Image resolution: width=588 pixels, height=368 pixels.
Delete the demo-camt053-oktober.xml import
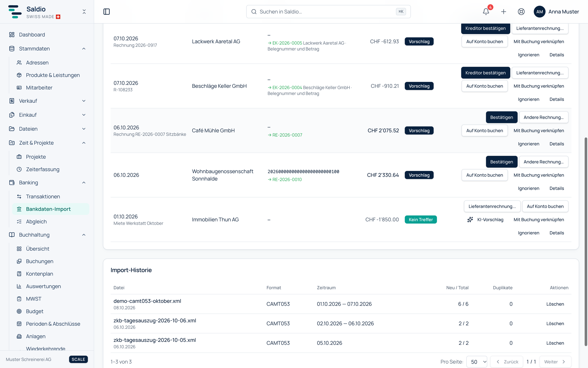pyautogui.click(x=555, y=304)
